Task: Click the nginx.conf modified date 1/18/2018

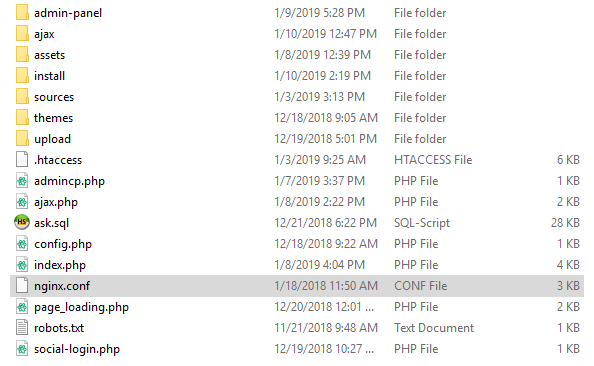Action: (326, 286)
